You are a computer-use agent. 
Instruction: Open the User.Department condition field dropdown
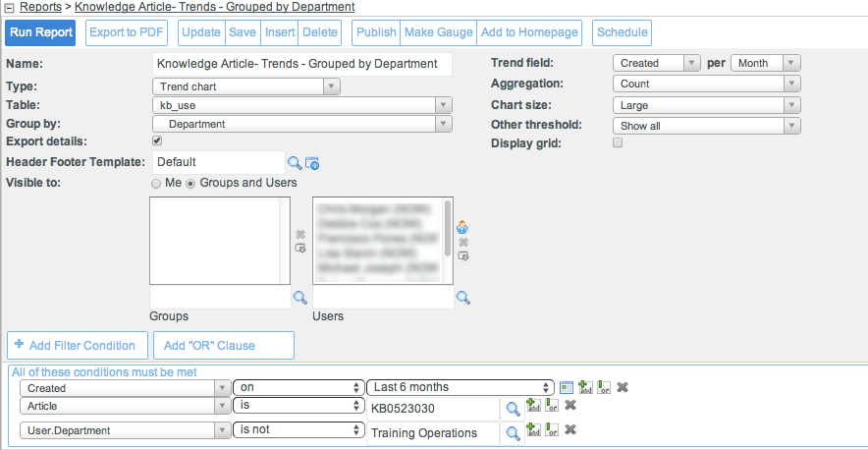pos(125,430)
